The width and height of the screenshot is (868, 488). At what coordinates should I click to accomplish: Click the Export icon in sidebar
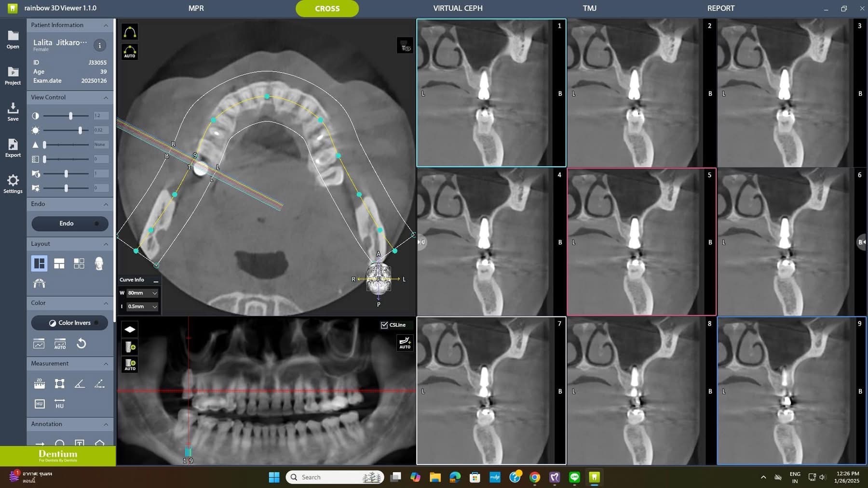pyautogui.click(x=13, y=148)
